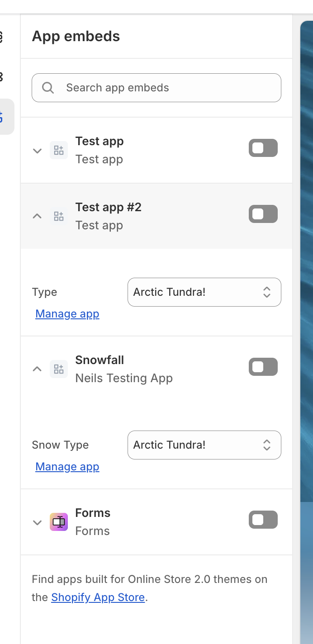Click the Snowfall embed's block icon
Viewport: 313px width, 644px height.
coord(59,369)
